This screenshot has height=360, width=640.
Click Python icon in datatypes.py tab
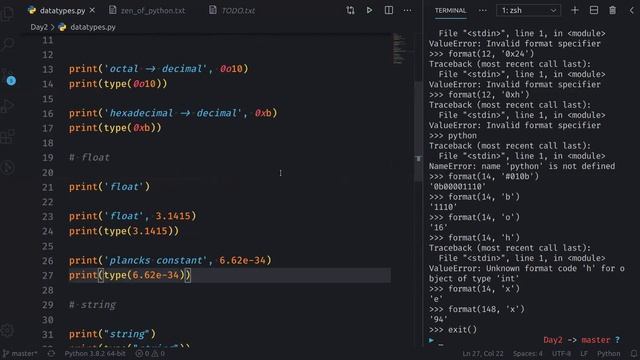click(32, 10)
